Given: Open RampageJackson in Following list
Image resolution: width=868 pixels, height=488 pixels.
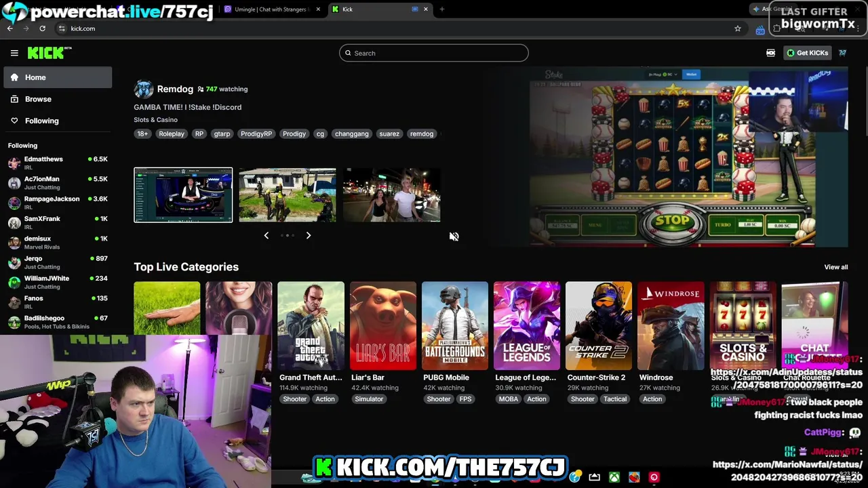Looking at the screenshot, I should point(58,203).
